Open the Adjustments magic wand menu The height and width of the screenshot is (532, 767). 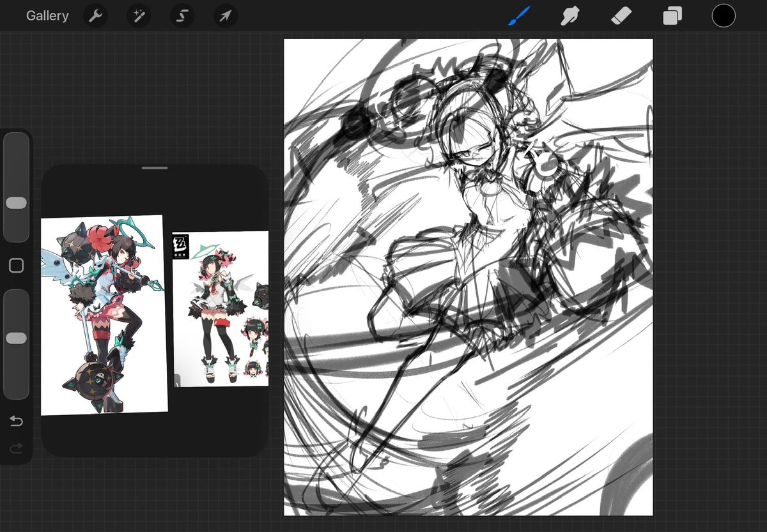click(x=139, y=16)
